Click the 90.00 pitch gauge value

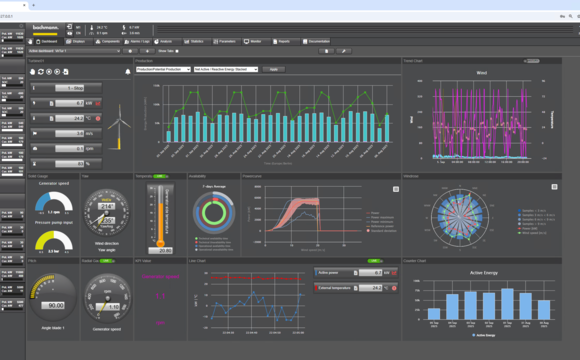click(53, 305)
